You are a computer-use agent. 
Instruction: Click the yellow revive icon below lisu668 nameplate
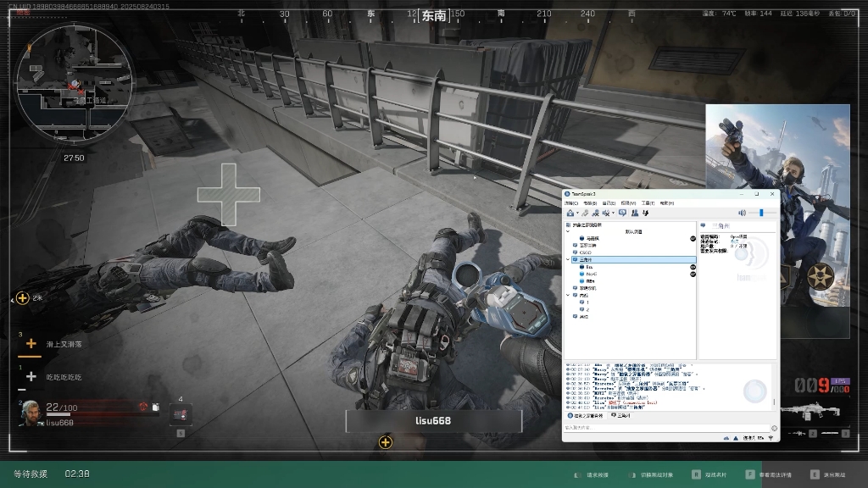[x=386, y=442]
